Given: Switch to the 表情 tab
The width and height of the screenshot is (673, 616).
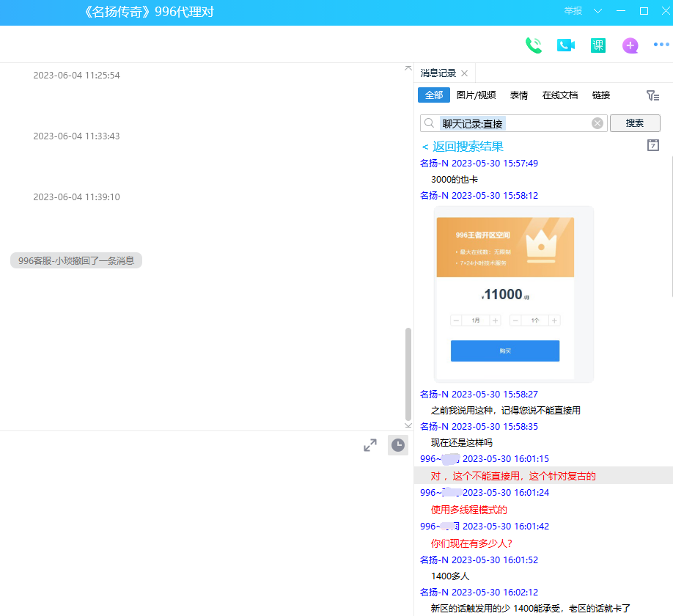Looking at the screenshot, I should (519, 95).
